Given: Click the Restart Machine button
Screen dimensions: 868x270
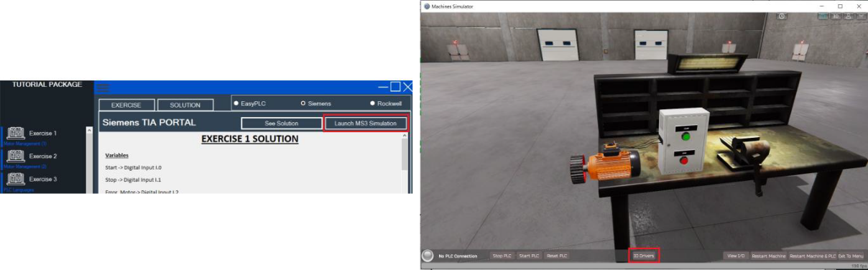Looking at the screenshot, I should coord(768,256).
